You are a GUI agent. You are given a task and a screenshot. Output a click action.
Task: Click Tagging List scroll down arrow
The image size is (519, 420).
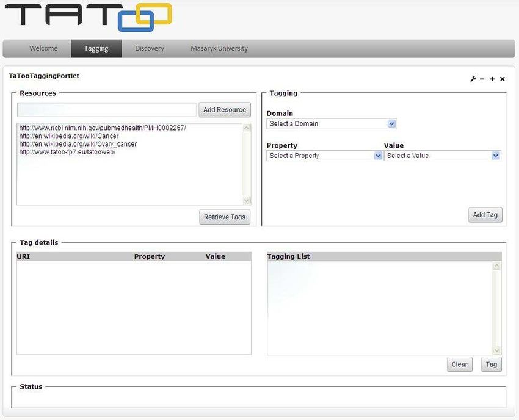pos(496,350)
